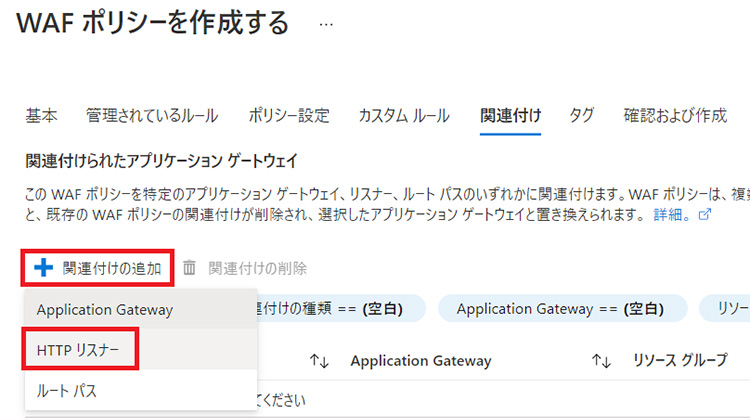Edit the 付けの種類 == (空白) filter pill
This screenshot has height=420, width=750.
click(341, 309)
